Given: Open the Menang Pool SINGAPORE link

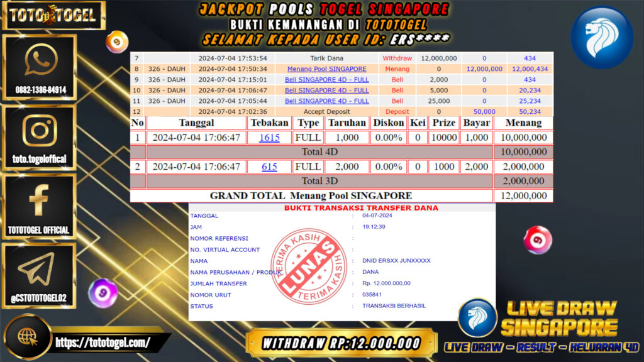Looking at the screenshot, I should (x=326, y=69).
